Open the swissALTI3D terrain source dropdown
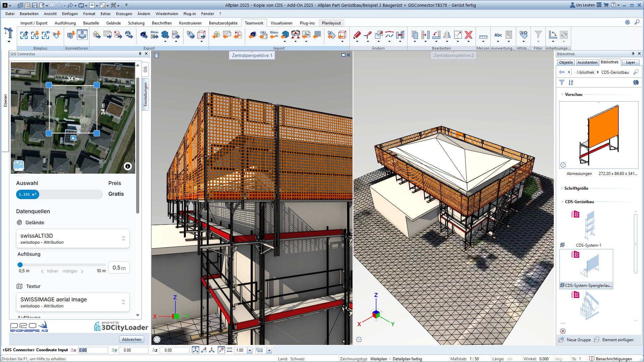 73,238
